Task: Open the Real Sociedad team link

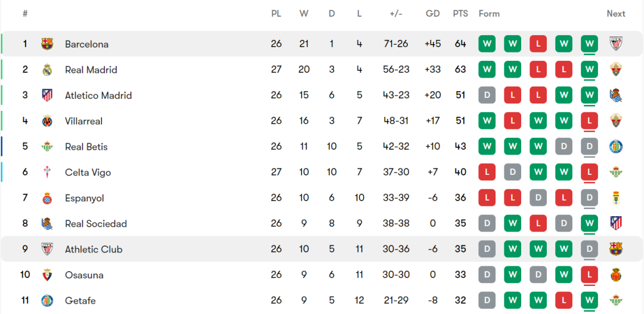Action: coord(96,224)
